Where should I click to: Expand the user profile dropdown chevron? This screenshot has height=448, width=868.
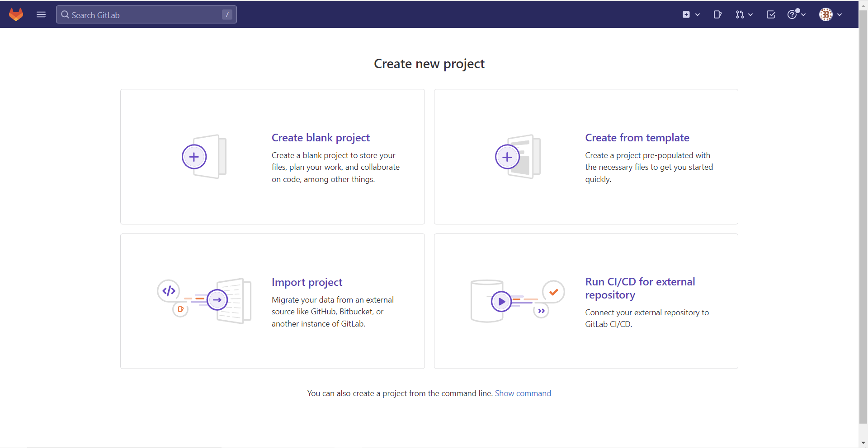840,14
